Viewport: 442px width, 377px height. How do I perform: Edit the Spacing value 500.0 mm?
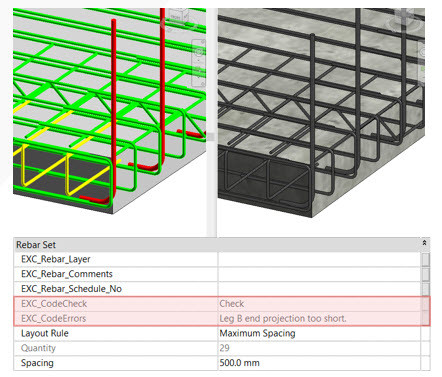(x=319, y=363)
